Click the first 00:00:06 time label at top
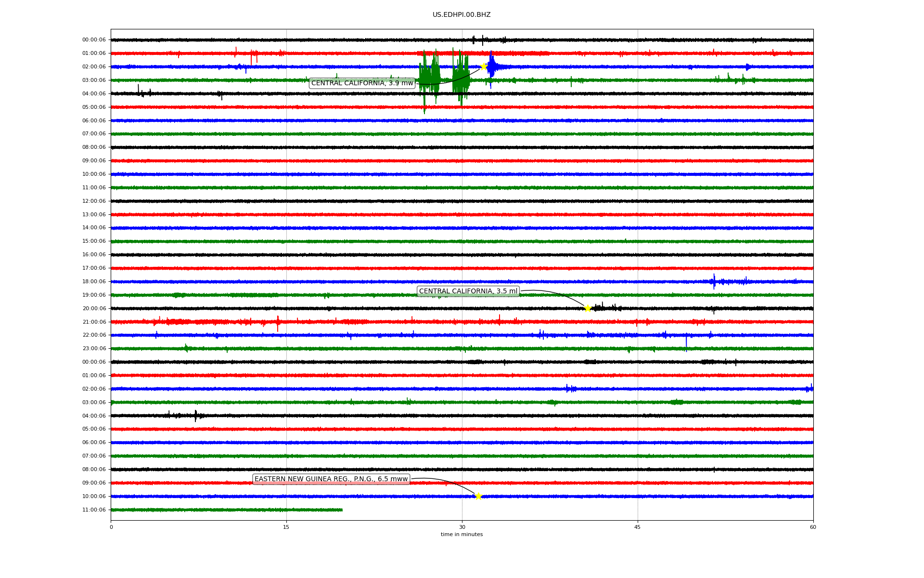This screenshot has width=924, height=578. pyautogui.click(x=94, y=40)
